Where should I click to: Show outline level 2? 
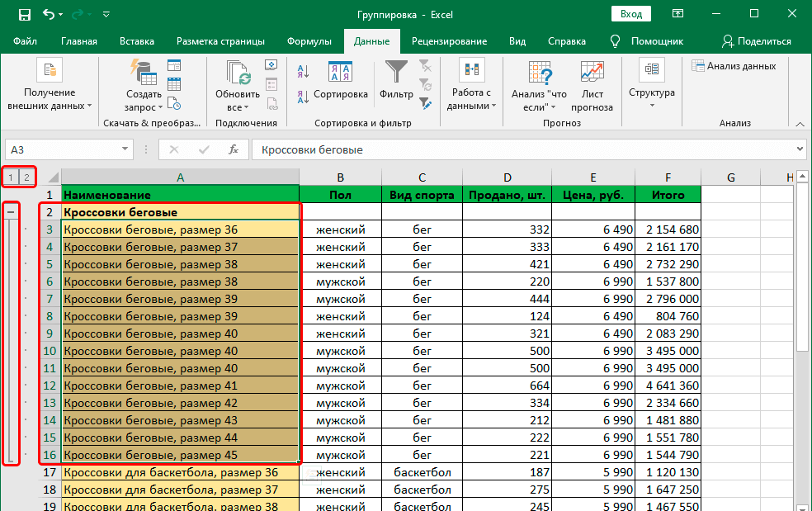point(26,177)
